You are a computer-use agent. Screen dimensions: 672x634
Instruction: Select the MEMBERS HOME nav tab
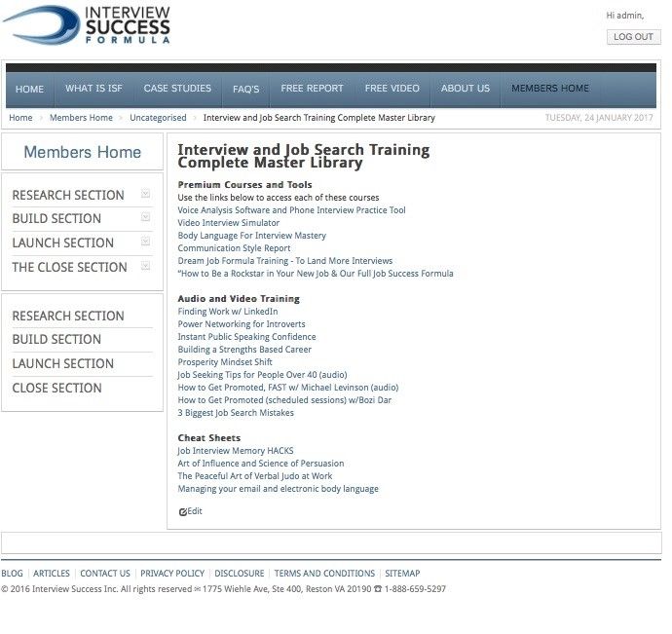pyautogui.click(x=550, y=89)
